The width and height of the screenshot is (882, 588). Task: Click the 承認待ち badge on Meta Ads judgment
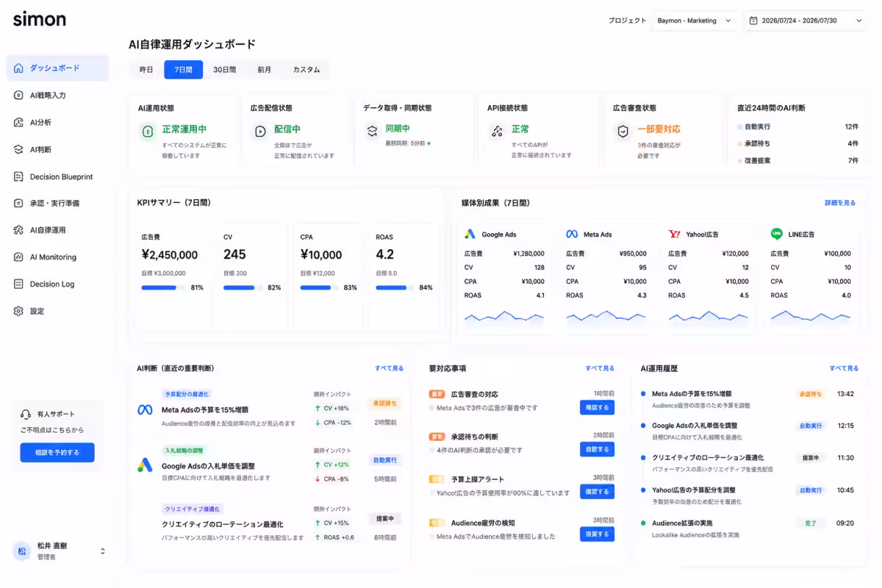click(x=385, y=404)
